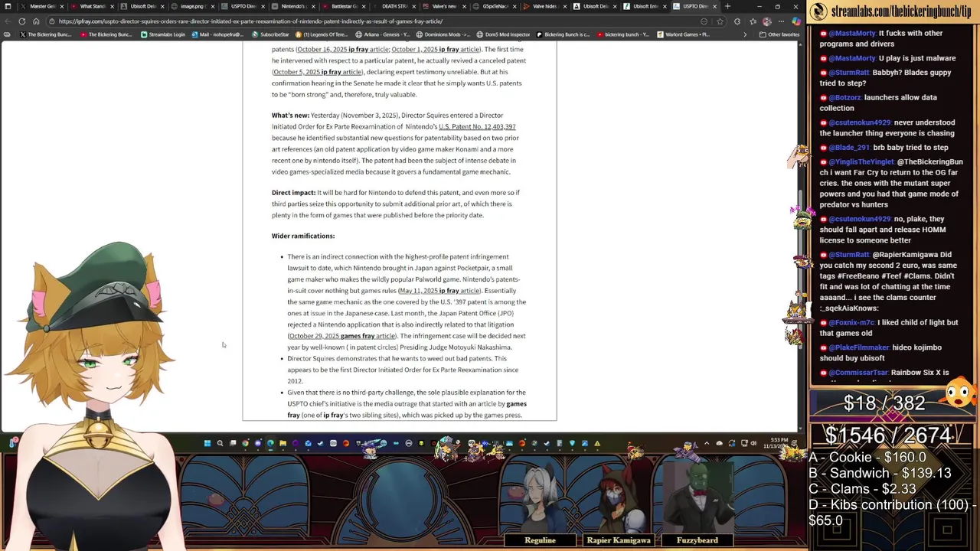This screenshot has height=551, width=980.
Task: Switch to the What Standi tab
Action: click(93, 6)
